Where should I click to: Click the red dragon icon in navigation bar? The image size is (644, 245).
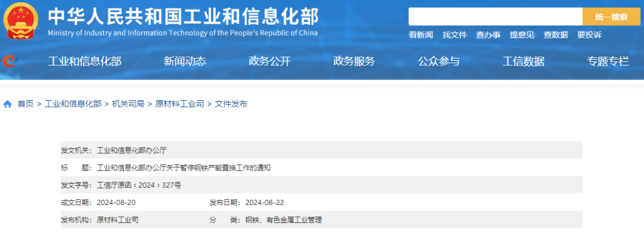[8, 61]
